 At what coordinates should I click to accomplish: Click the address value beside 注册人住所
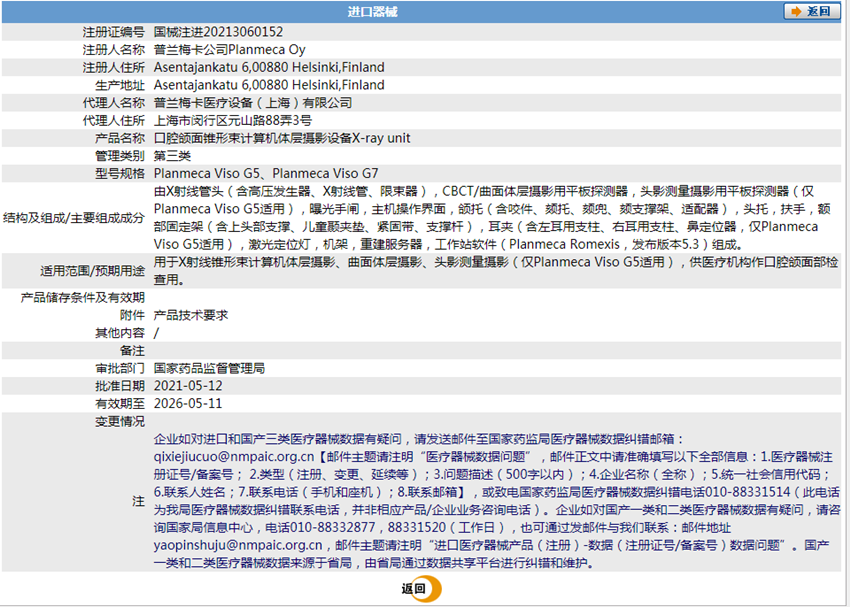tap(269, 67)
